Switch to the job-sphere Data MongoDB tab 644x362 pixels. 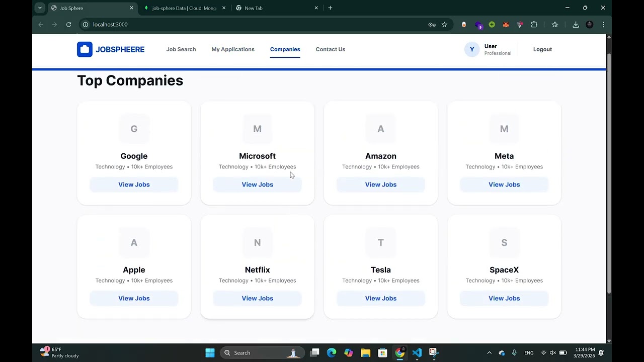[184, 8]
